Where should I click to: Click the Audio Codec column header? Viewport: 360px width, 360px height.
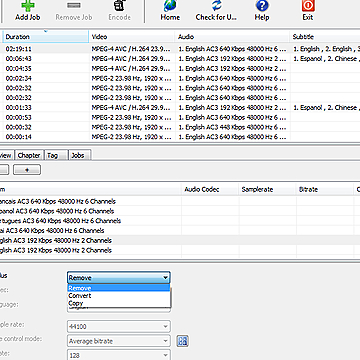click(210, 189)
